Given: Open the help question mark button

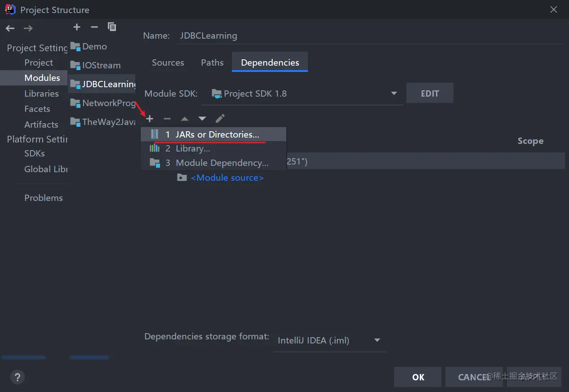Looking at the screenshot, I should 17,377.
